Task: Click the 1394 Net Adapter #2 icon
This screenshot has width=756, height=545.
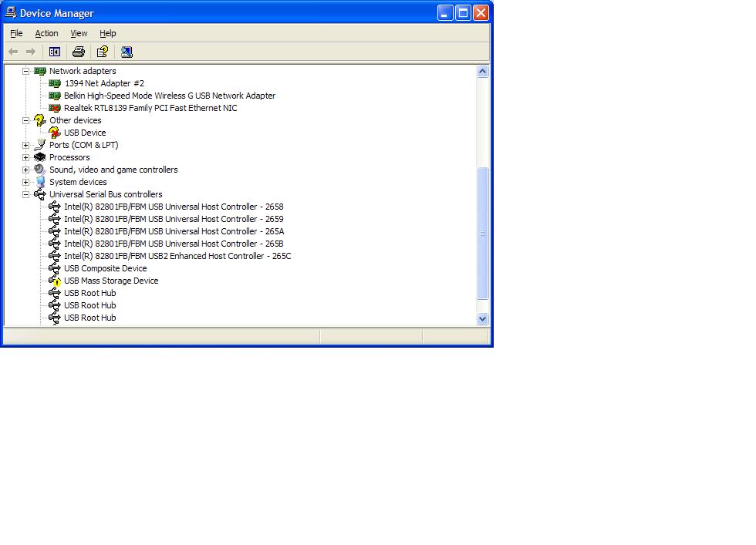Action: tap(55, 83)
